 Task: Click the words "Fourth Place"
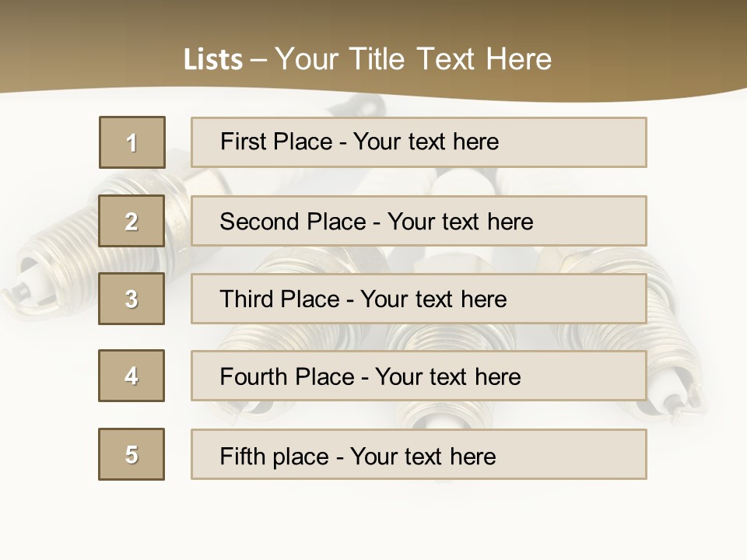coord(288,377)
